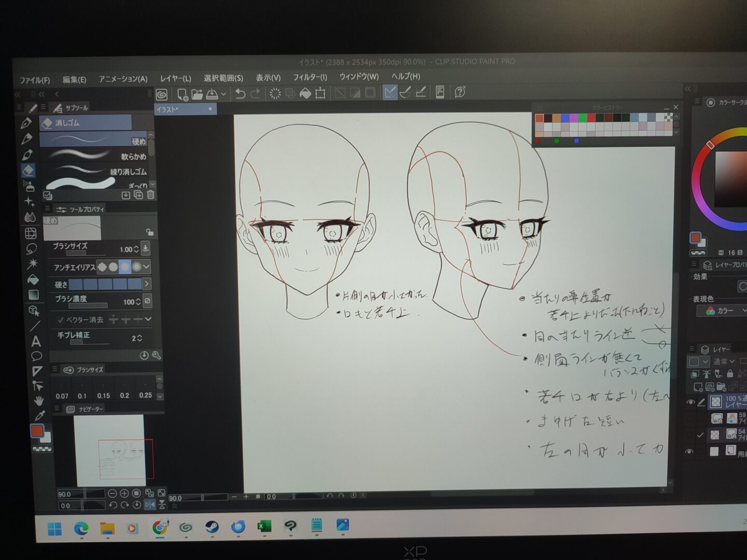The image size is (747, 560).
Task: Toggle paper layer visibility eye
Action: click(x=689, y=452)
